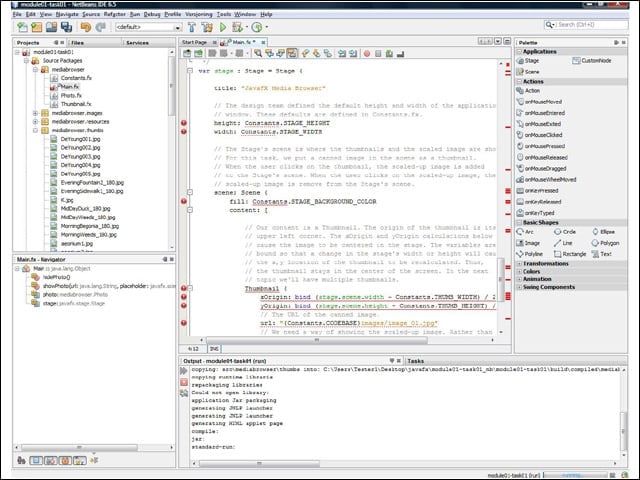640x480 pixels.
Task: Click the red Start Macro Recording icon
Action: click(367, 53)
